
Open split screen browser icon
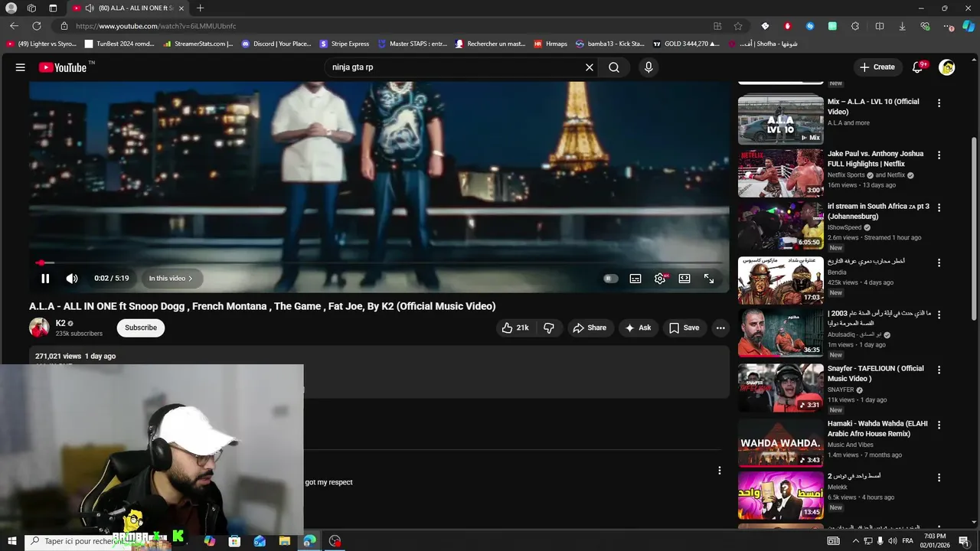(x=880, y=26)
